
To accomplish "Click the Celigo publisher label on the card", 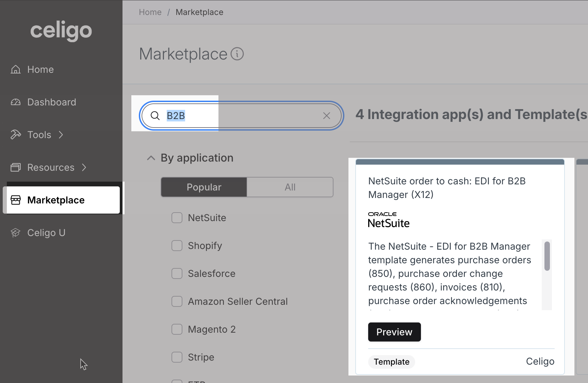I will click(540, 361).
